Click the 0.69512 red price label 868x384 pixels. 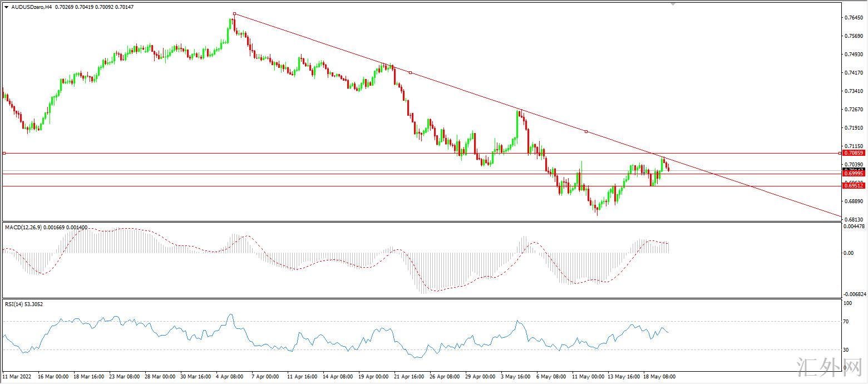click(853, 186)
